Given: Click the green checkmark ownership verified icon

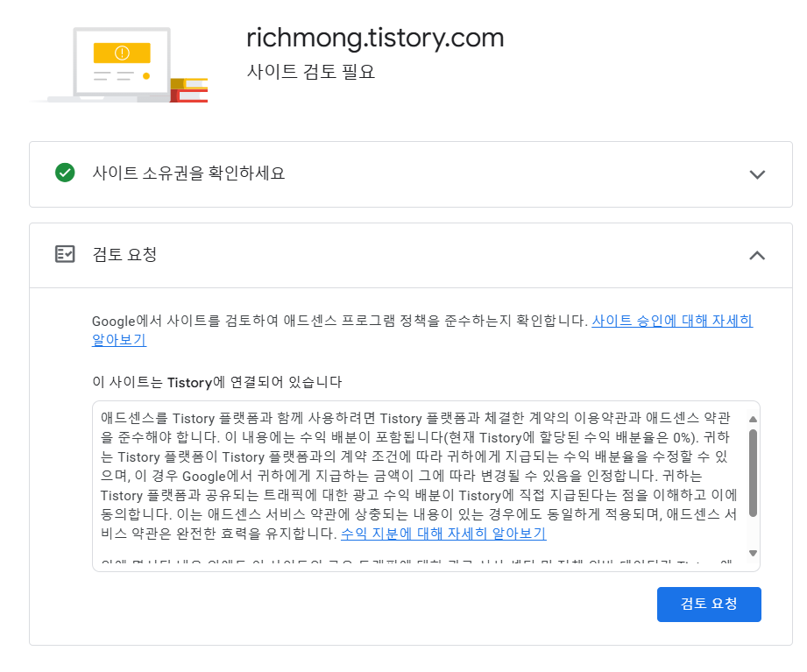Looking at the screenshot, I should [x=65, y=173].
